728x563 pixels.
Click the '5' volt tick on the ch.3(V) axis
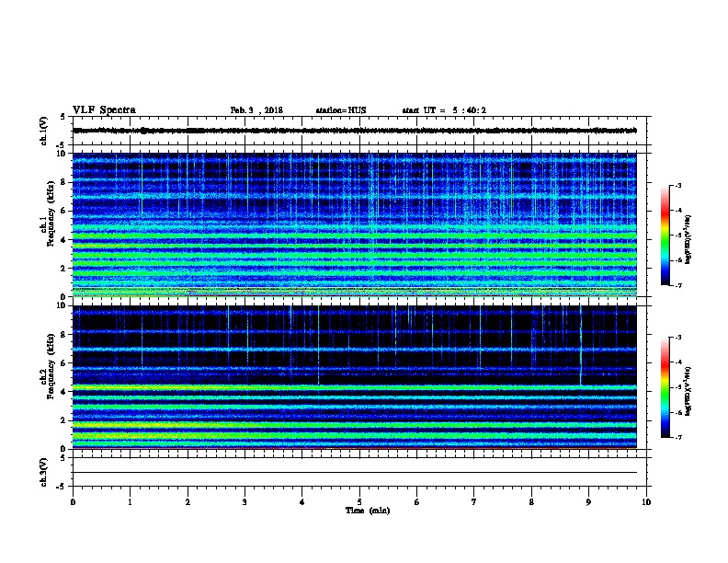(63, 458)
